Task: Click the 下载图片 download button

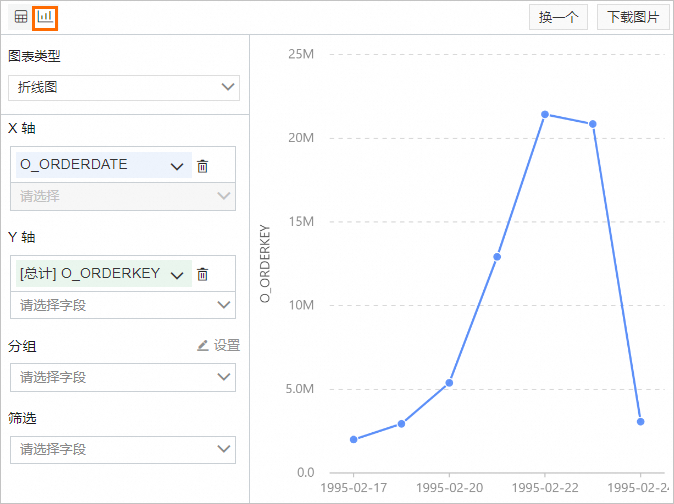Action: (633, 17)
